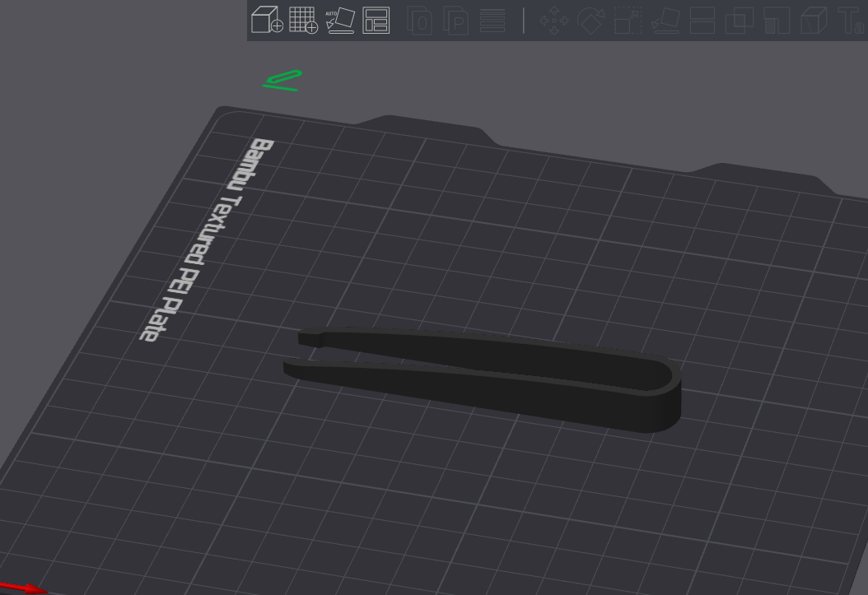
Task: Click the Add model cube icon
Action: tap(267, 20)
